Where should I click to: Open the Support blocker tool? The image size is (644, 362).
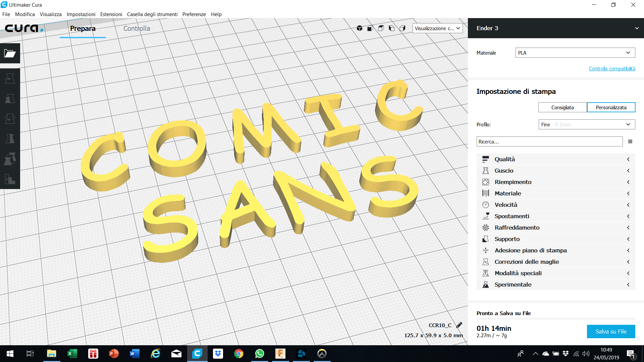[10, 179]
